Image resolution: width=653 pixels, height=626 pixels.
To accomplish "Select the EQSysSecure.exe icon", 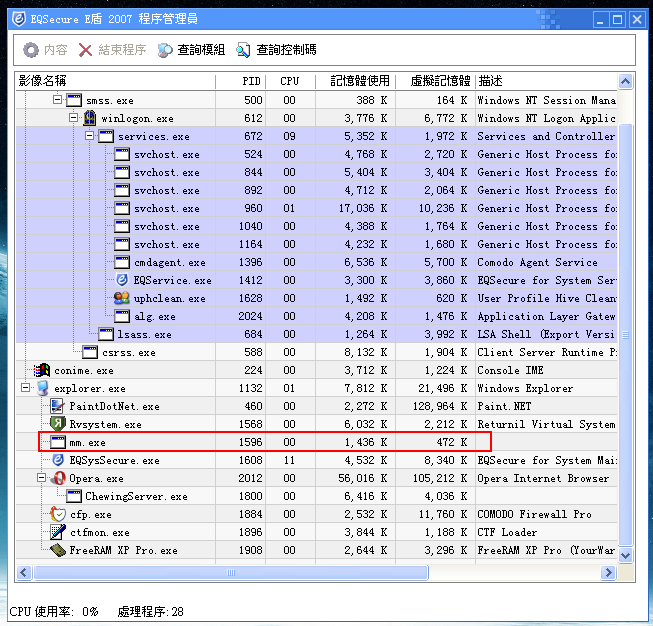I will (58, 460).
